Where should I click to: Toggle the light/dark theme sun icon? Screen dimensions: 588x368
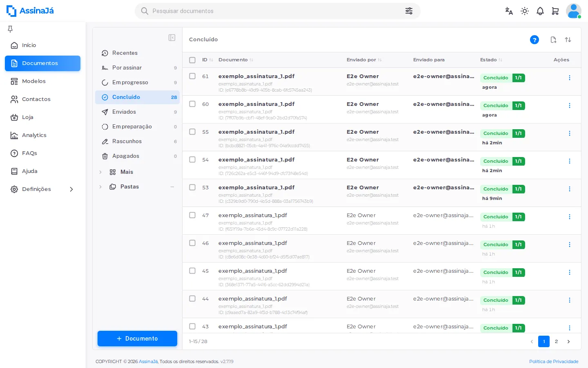click(x=525, y=11)
